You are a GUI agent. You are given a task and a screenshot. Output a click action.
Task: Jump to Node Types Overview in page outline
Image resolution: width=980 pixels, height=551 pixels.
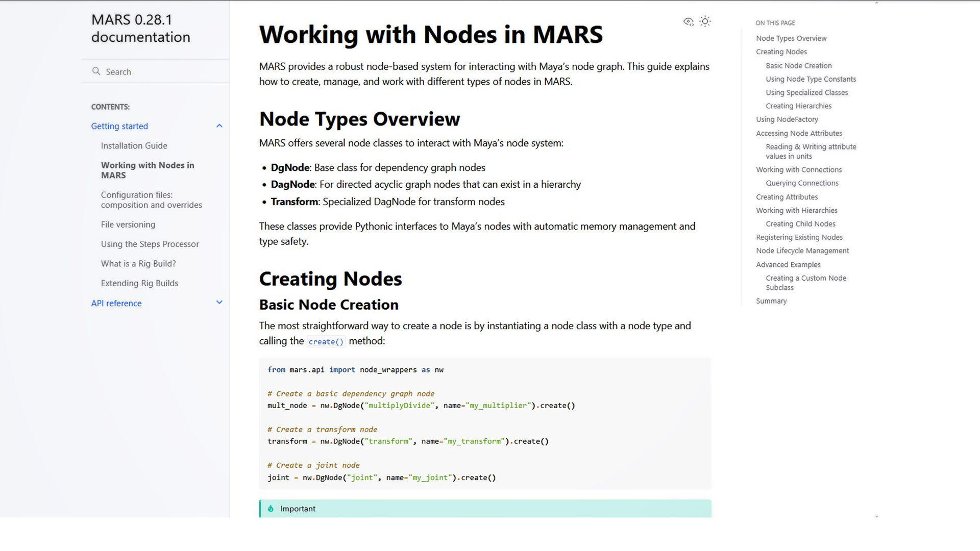[x=791, y=38]
